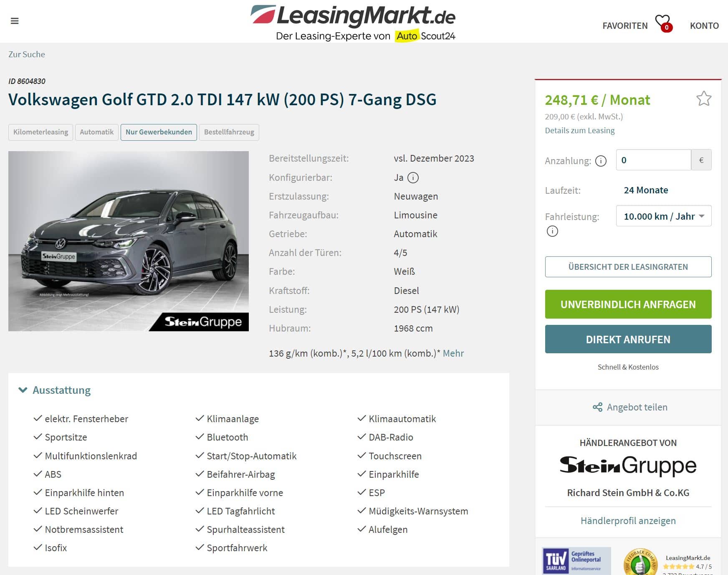Click the Multifunktionslenkrad equipment entry
The height and width of the screenshot is (575, 728).
point(91,456)
